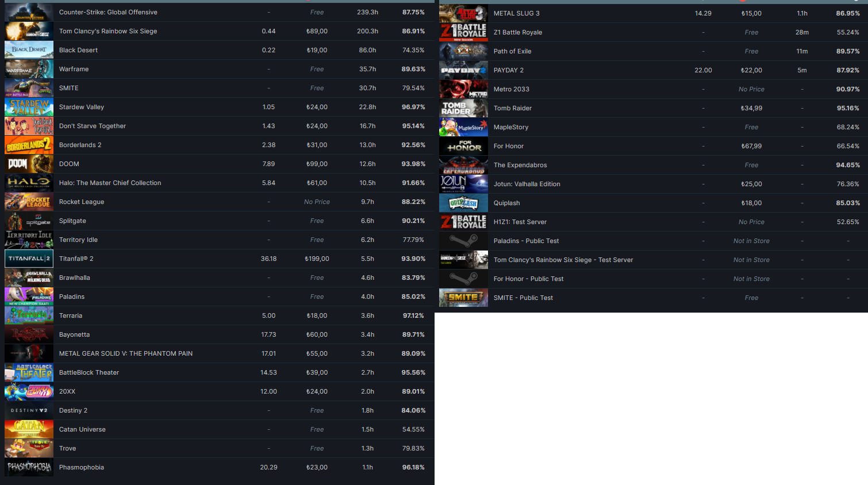Open the Territory Idle title link
The image size is (868, 485).
78,240
